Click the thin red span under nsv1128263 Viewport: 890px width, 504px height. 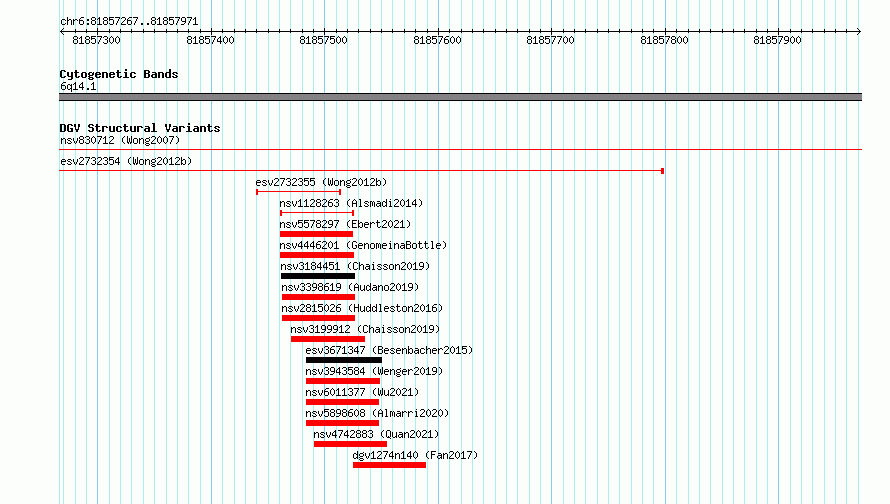coord(317,213)
